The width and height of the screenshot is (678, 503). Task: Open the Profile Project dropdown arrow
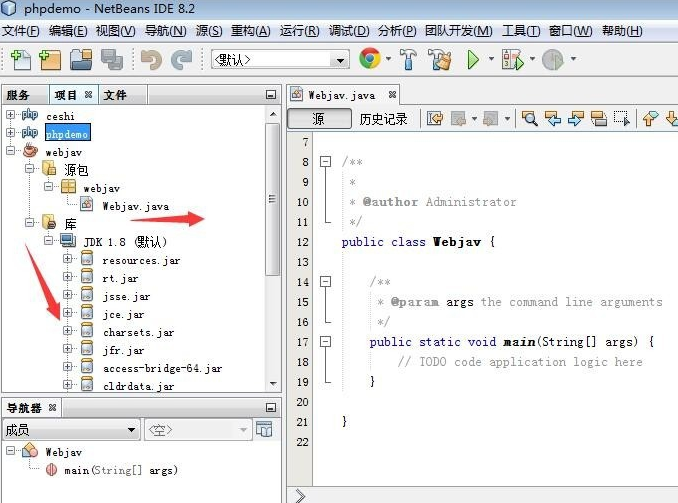pyautogui.click(x=573, y=58)
